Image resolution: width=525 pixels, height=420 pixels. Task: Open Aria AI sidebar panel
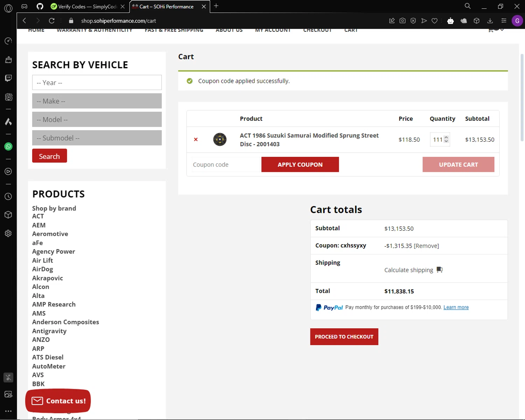pos(8,121)
